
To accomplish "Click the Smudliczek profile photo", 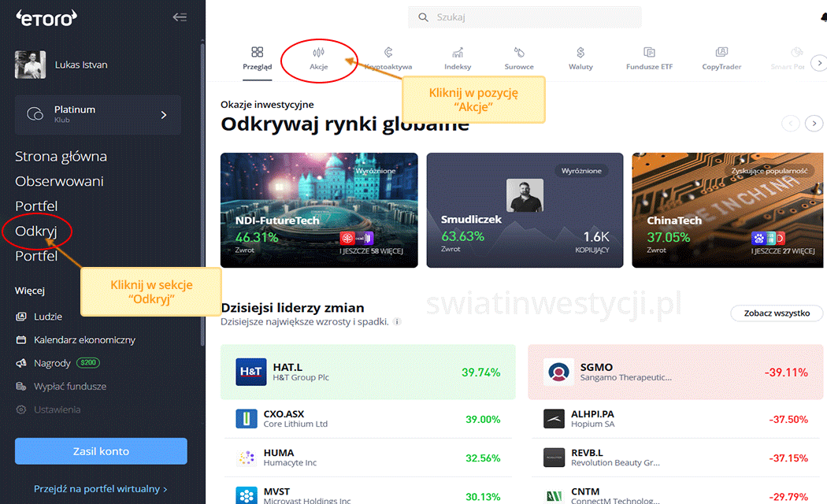I will pyautogui.click(x=525, y=195).
